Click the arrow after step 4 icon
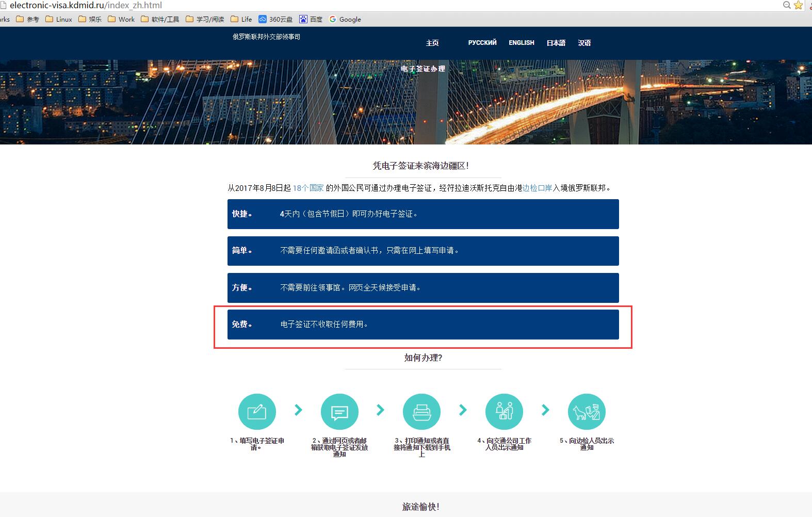This screenshot has width=812, height=517. point(545,410)
